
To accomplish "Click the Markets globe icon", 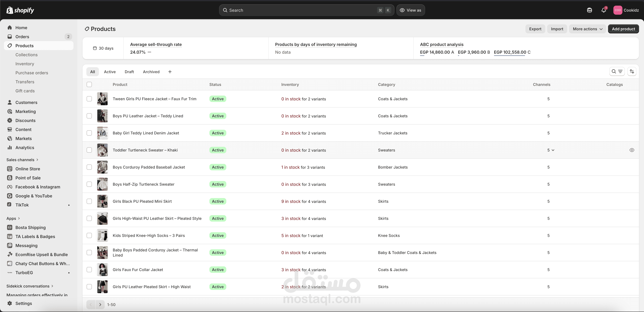I will click(x=10, y=138).
